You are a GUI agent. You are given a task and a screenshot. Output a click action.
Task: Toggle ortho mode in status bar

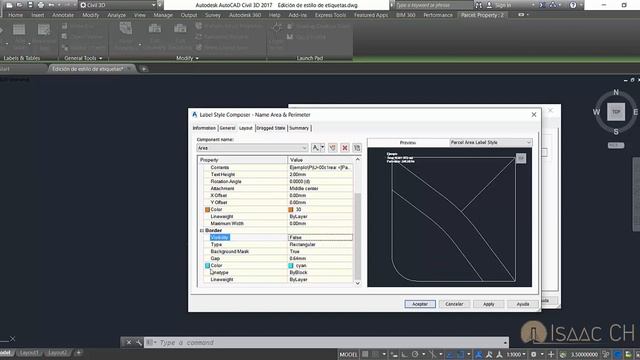404,354
